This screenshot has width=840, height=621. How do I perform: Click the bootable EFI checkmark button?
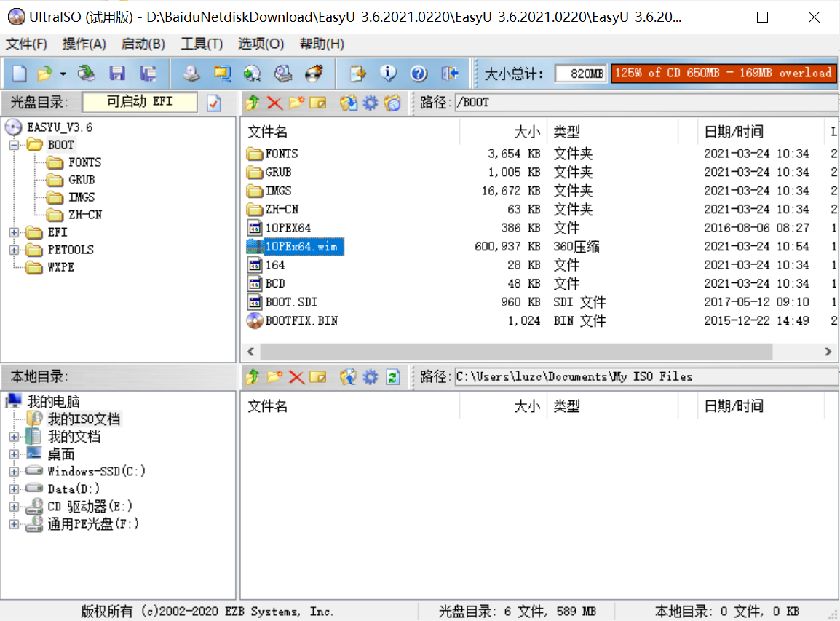(212, 102)
